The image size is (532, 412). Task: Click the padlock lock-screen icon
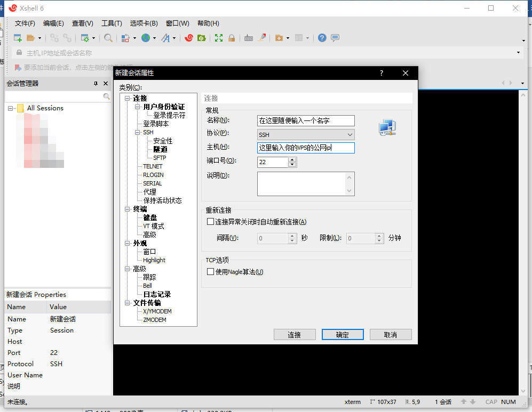[x=232, y=38]
